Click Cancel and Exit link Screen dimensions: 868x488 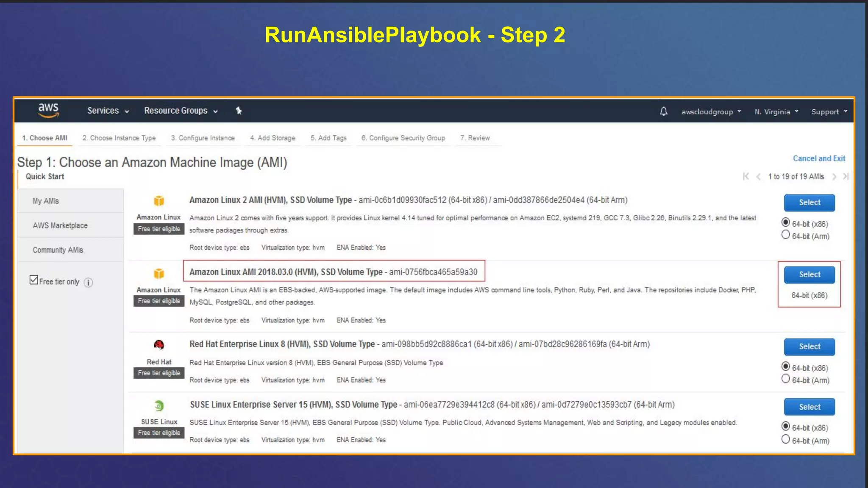pyautogui.click(x=819, y=158)
